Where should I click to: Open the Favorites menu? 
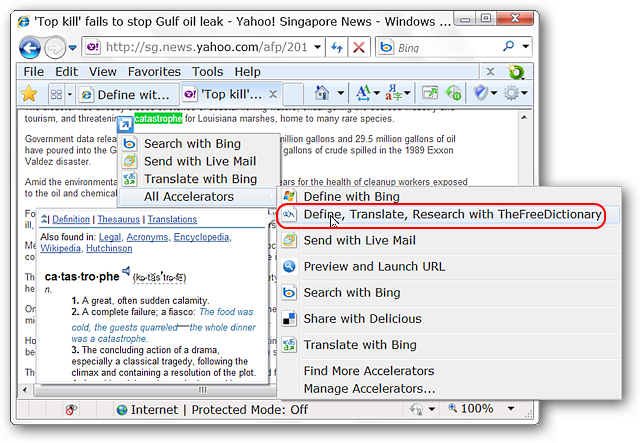point(154,72)
